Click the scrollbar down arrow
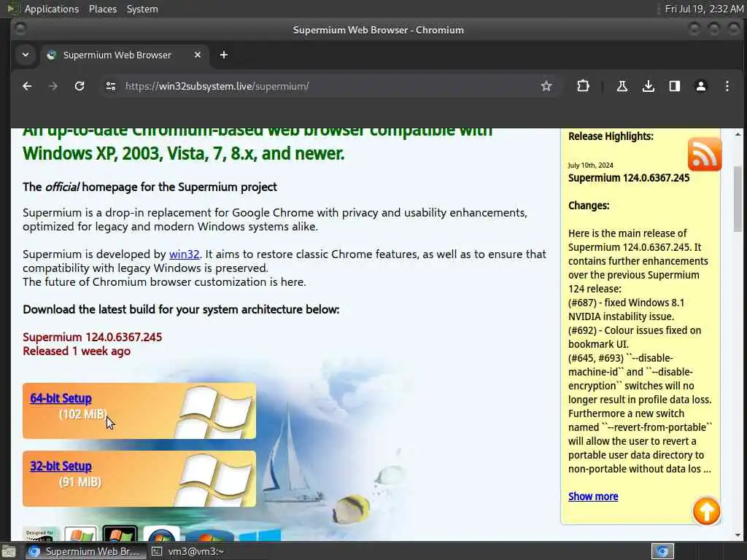 tap(738, 534)
